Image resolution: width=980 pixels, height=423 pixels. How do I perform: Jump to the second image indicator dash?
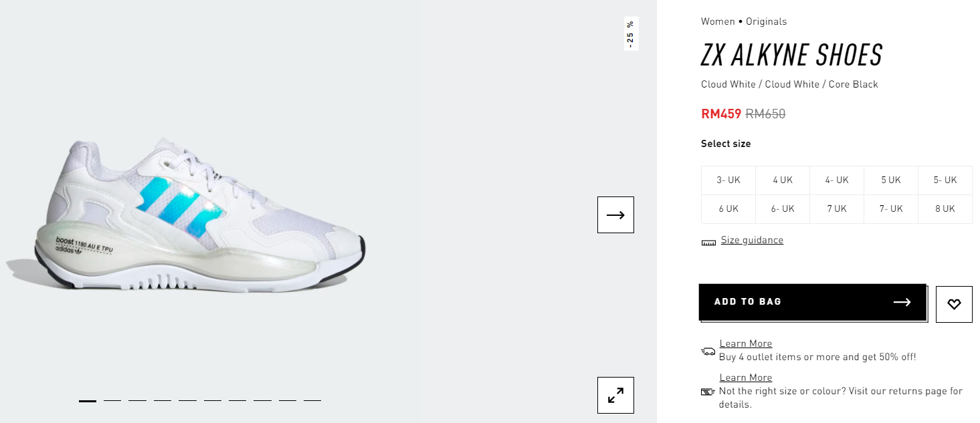point(112,400)
